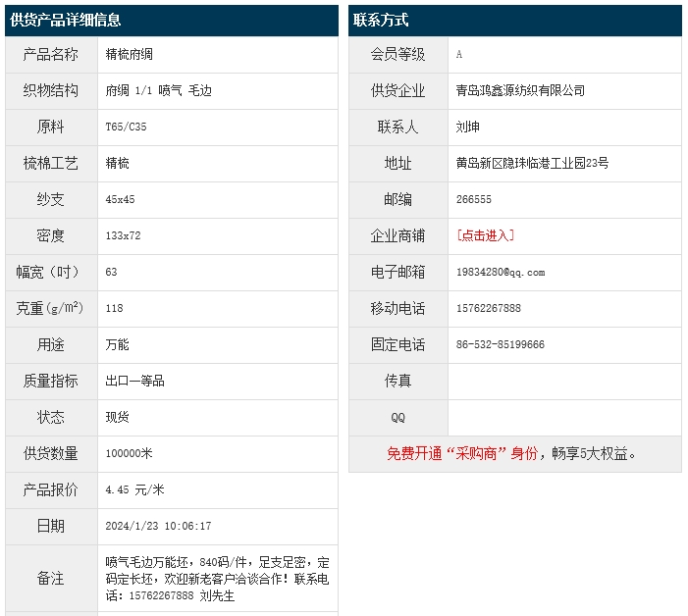Viewport: 688px width, 616px height.
Task: Click the landline number 86-532-85199666
Action: pyautogui.click(x=501, y=344)
